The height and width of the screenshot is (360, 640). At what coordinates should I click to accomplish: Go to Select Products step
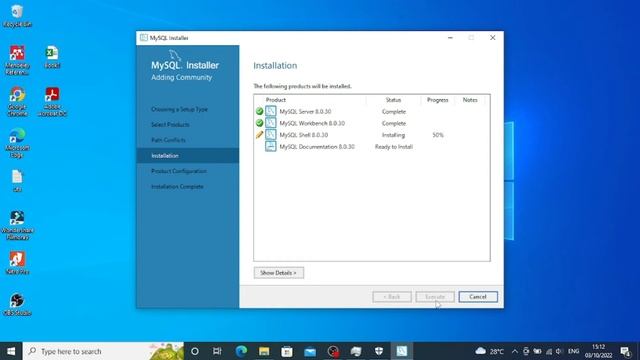pos(170,124)
